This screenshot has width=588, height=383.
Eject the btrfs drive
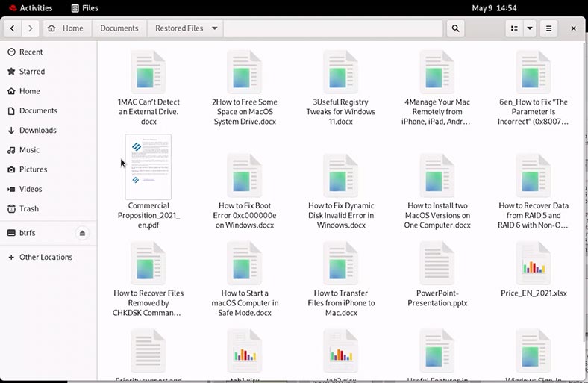[x=82, y=233]
